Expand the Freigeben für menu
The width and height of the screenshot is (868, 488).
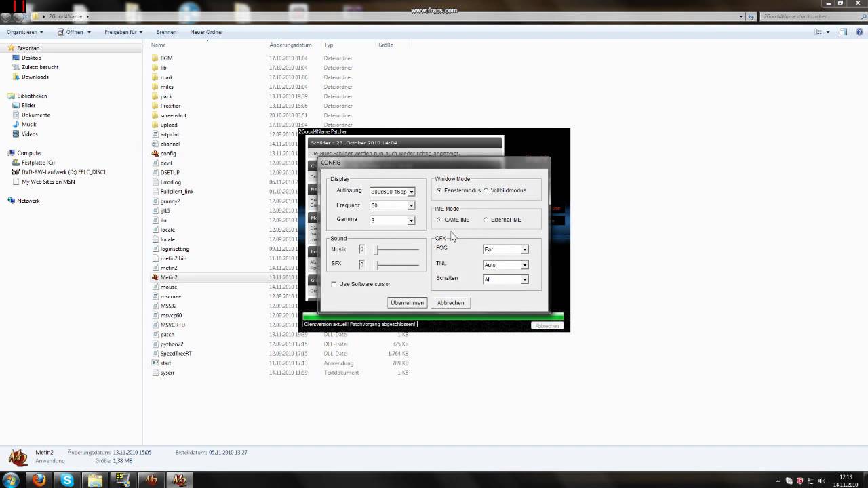point(123,32)
